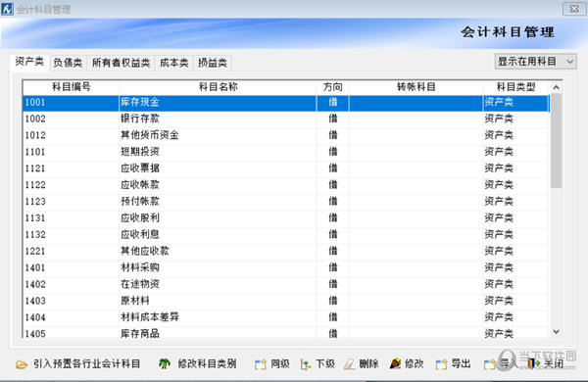
Task: Click the application logo in title bar
Action: coord(7,9)
